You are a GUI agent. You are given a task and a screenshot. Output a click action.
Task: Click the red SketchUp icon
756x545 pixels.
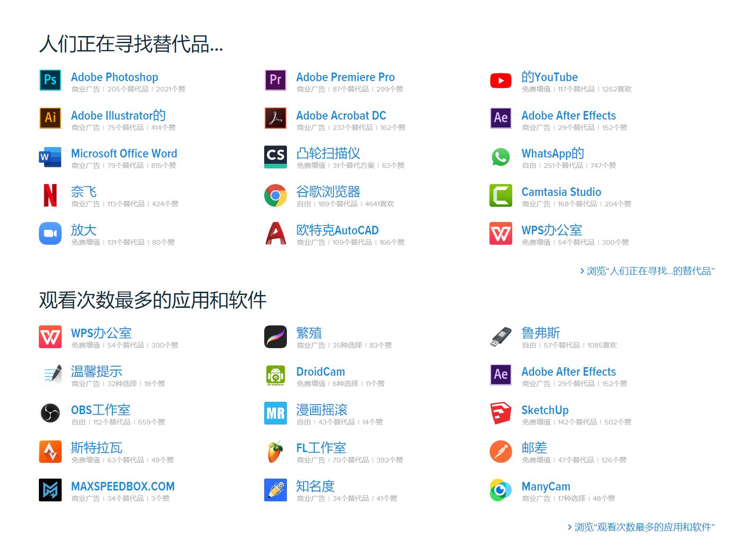[501, 413]
